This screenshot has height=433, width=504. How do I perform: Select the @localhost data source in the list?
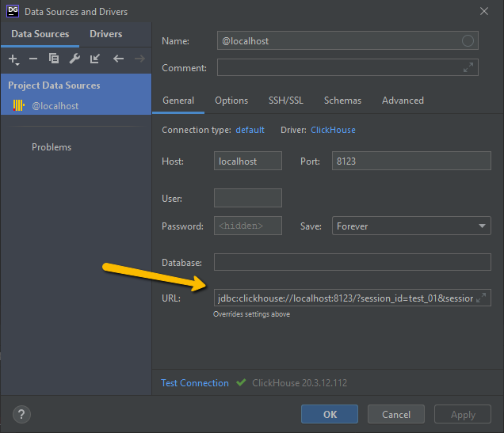(55, 105)
